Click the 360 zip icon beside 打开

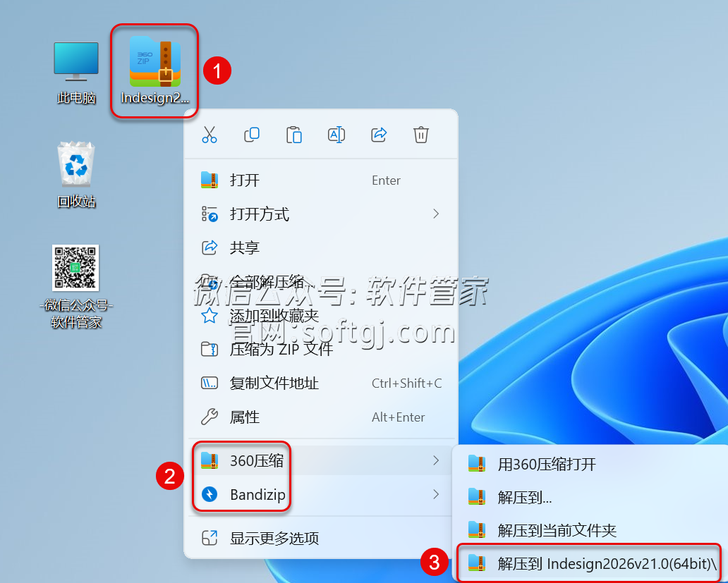pyautogui.click(x=210, y=180)
